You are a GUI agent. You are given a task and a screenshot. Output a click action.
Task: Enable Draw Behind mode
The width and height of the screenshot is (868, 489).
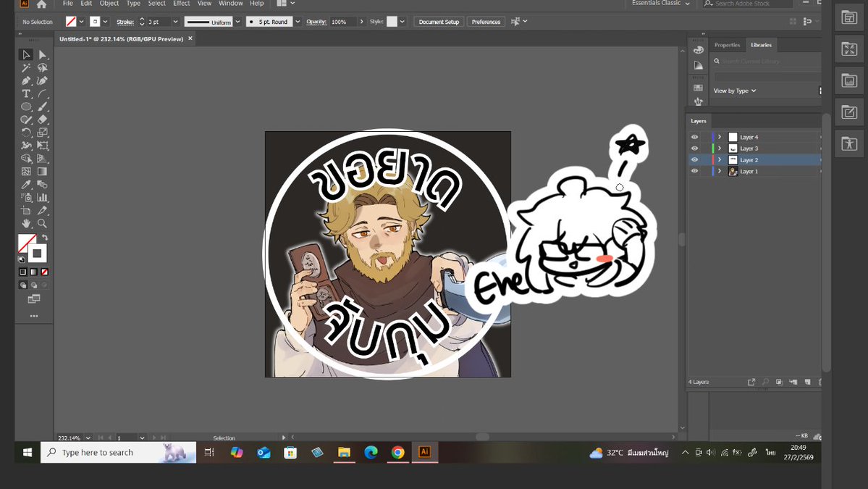click(34, 285)
